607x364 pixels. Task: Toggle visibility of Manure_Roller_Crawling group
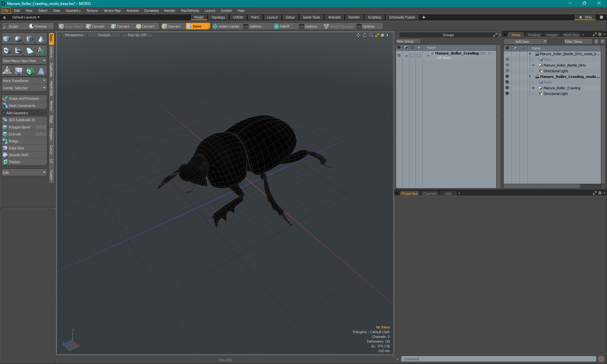[399, 56]
